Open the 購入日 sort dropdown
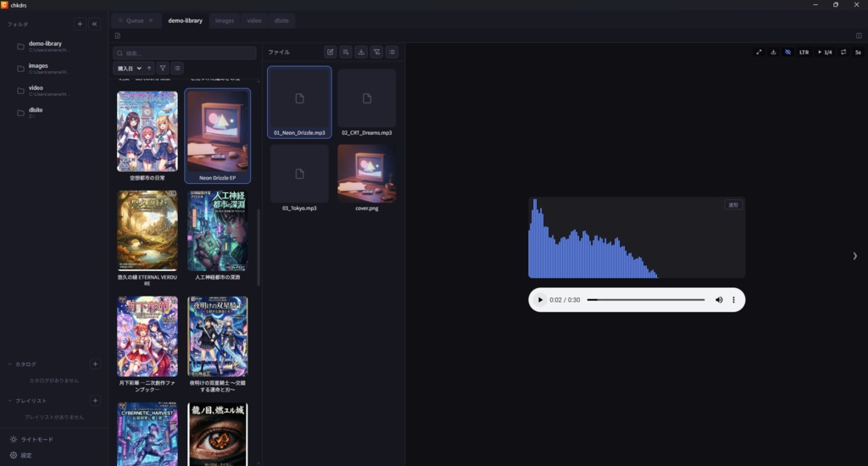Screen dimensions: 868x466 [129, 68]
